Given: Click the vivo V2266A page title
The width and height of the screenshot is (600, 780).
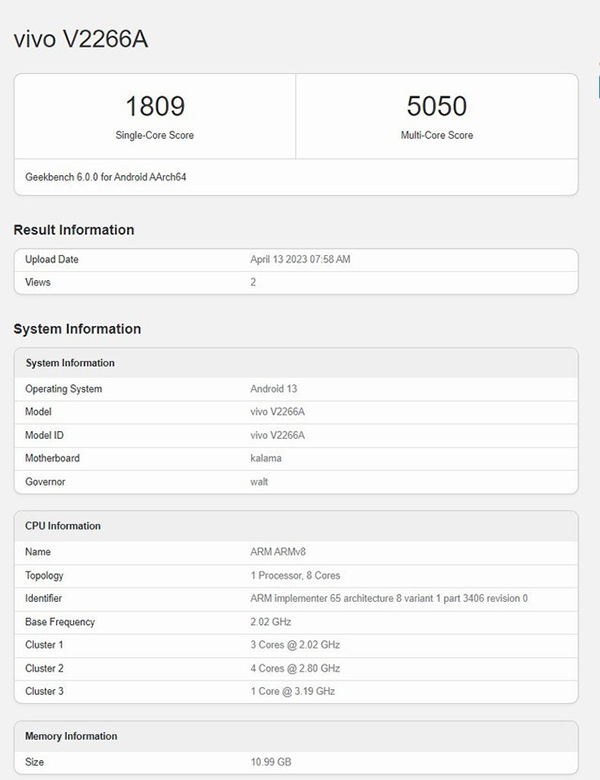Looking at the screenshot, I should (x=82, y=39).
